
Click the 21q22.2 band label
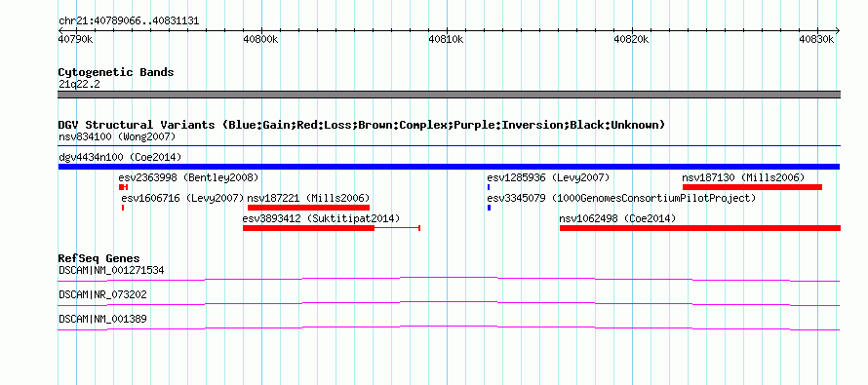click(79, 85)
